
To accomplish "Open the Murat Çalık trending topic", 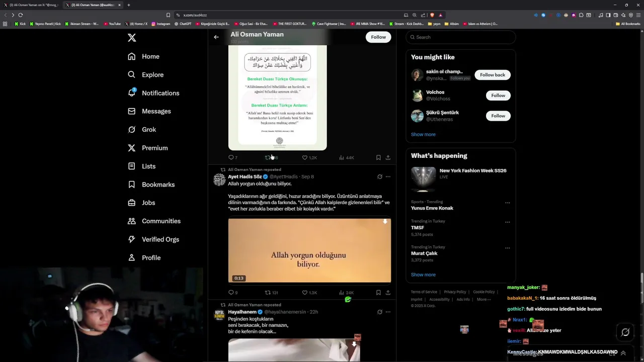I will tap(424, 253).
